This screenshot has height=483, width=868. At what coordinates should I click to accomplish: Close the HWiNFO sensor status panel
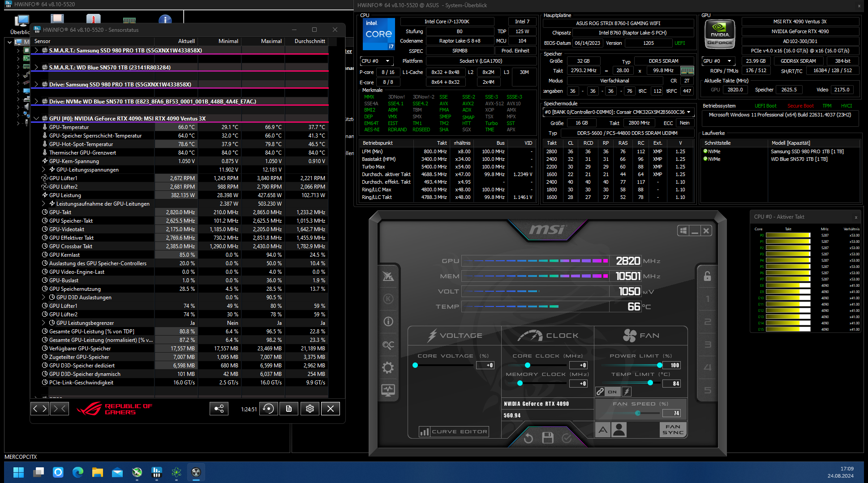331,409
